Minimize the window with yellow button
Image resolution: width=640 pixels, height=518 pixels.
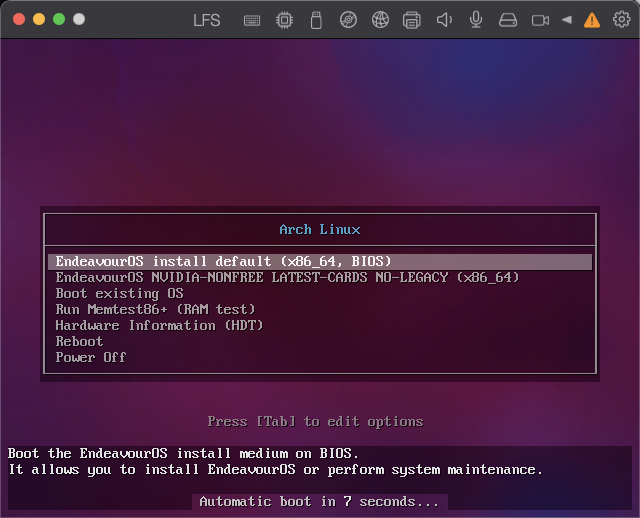(39, 19)
